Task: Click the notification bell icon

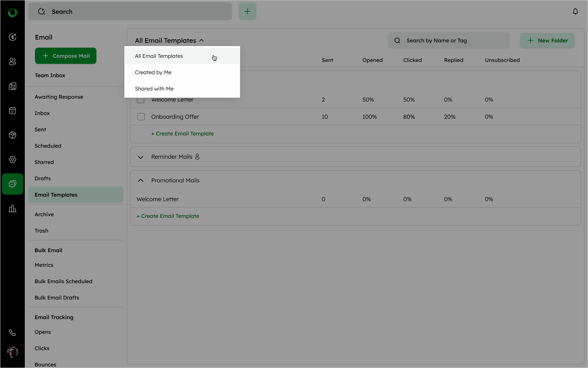Action: [575, 11]
